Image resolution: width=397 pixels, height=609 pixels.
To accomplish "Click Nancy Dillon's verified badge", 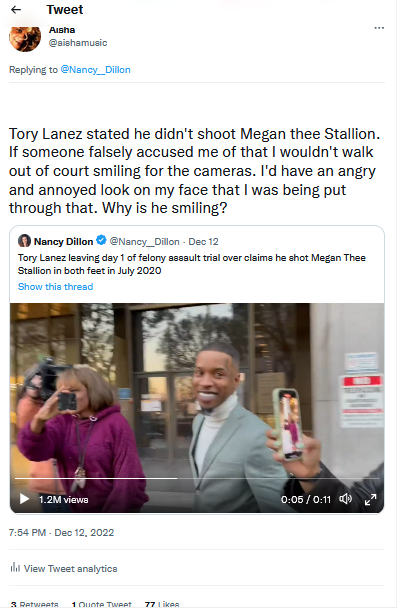I will [101, 240].
